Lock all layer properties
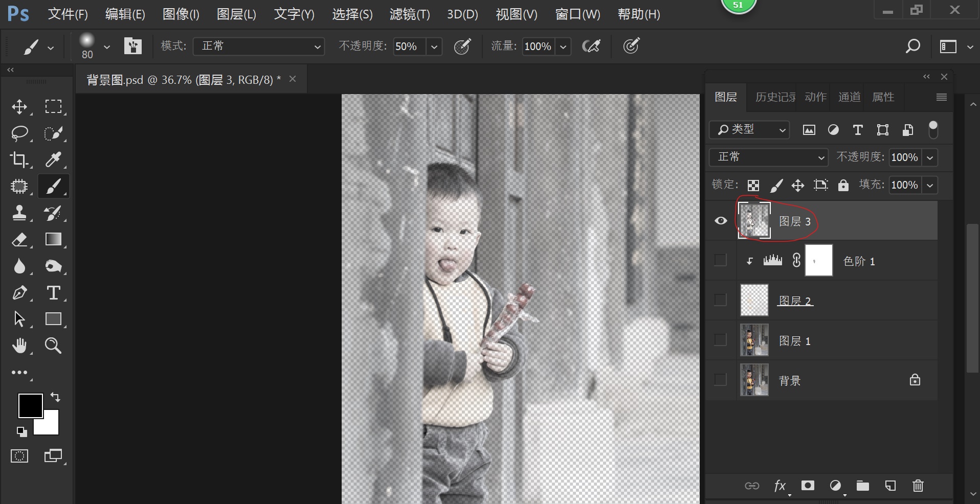 pyautogui.click(x=843, y=185)
